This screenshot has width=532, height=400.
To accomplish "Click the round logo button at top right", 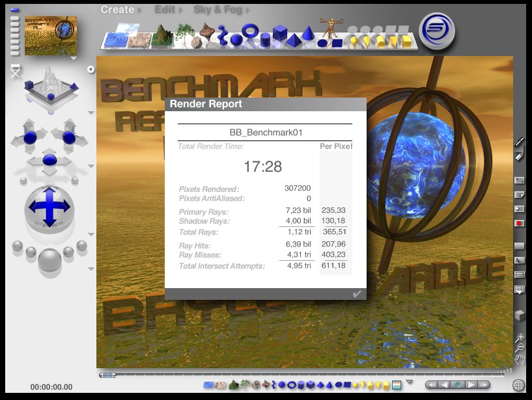I will click(437, 31).
